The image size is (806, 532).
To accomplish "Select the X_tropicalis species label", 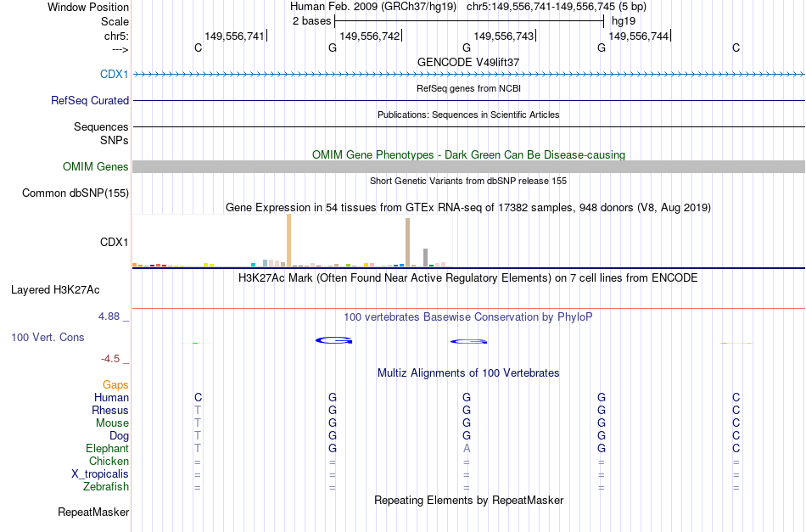I will [100, 474].
